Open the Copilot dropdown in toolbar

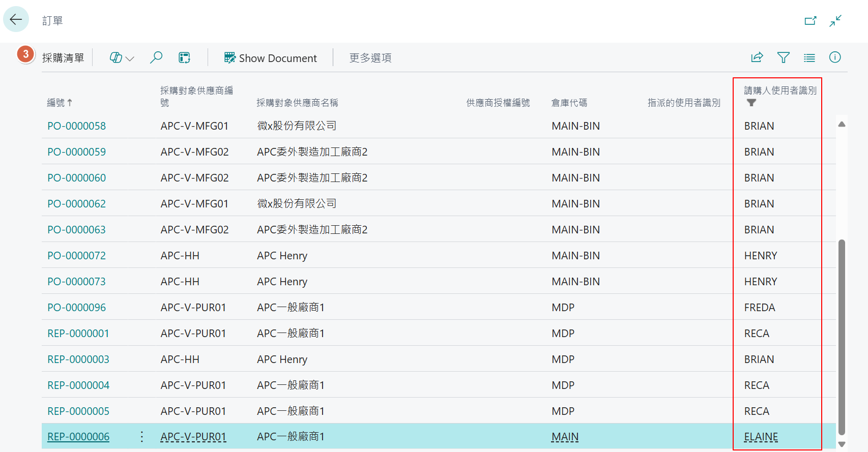[122, 58]
